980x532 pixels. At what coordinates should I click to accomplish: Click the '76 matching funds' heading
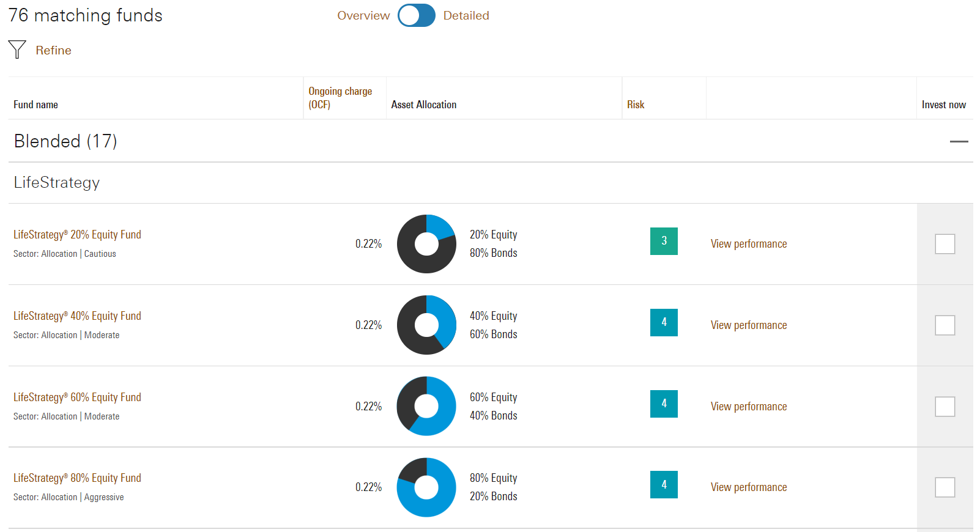coord(86,15)
